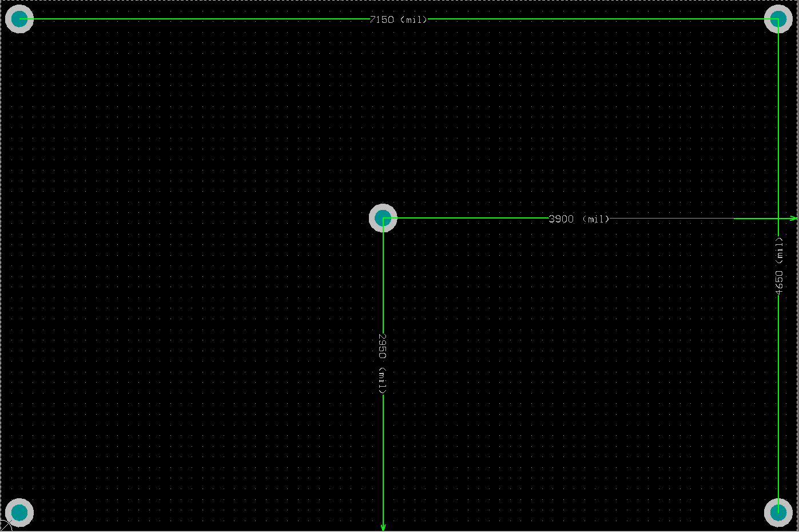The width and height of the screenshot is (799, 532).
Task: Click the center mounting hole pad
Action: pos(383,218)
